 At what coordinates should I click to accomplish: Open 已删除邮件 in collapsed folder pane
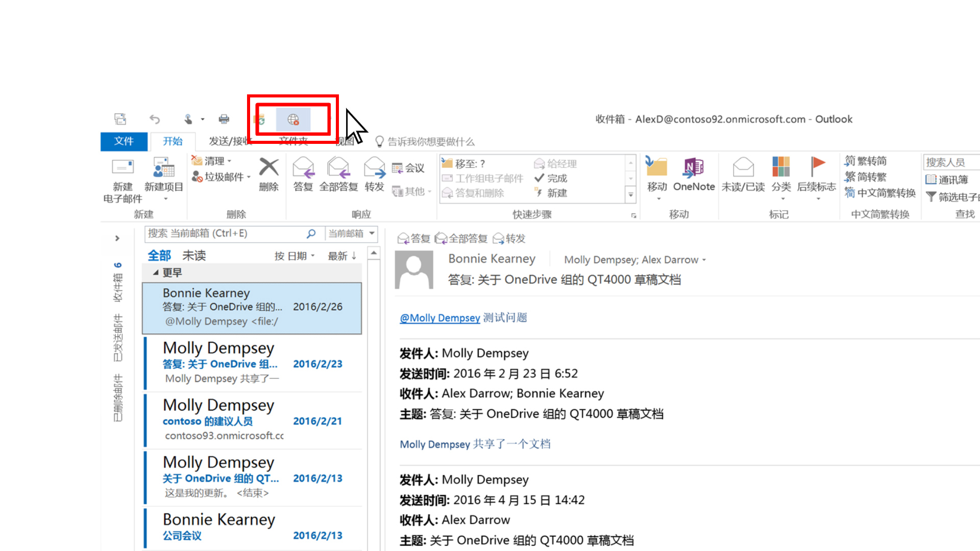[x=118, y=398]
